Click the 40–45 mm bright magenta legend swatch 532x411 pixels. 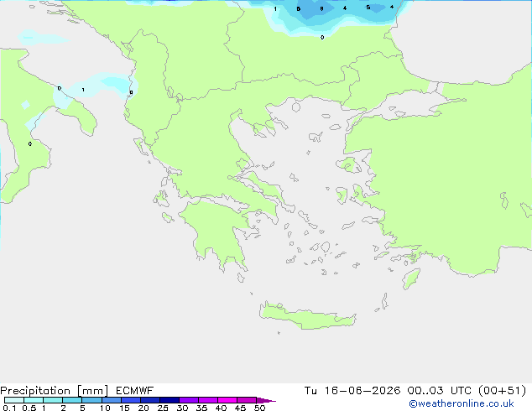(x=227, y=400)
